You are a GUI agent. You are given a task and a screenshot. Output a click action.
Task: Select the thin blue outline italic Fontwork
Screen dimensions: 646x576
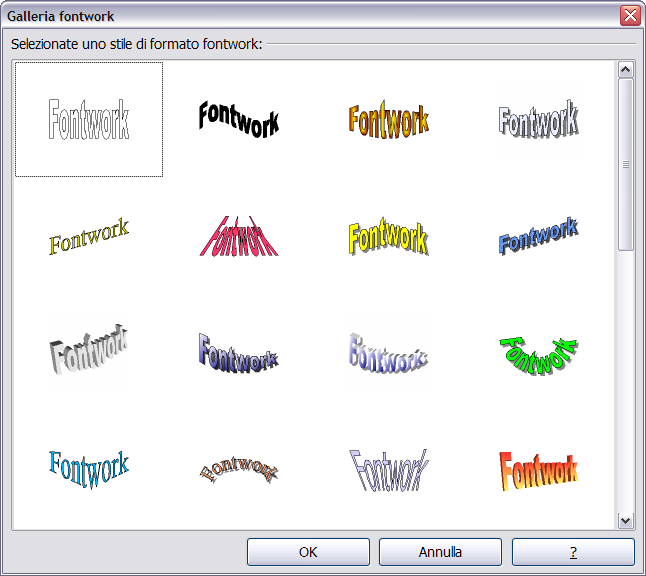(x=389, y=468)
